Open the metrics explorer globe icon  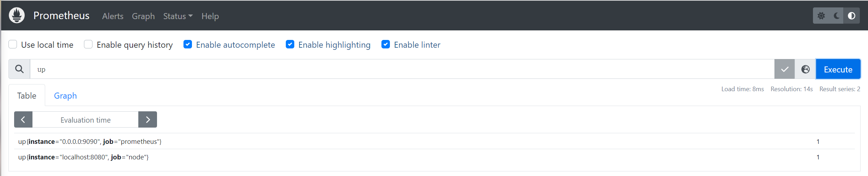[805, 69]
